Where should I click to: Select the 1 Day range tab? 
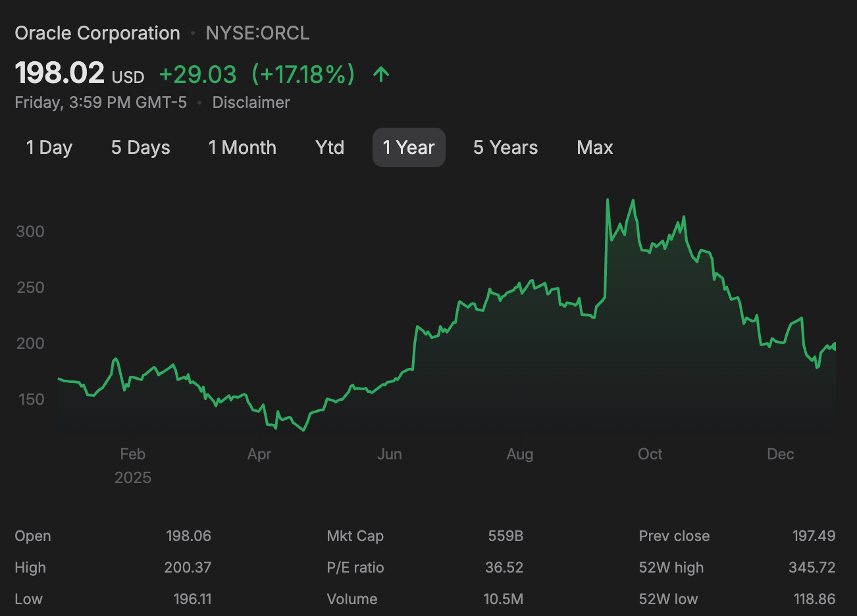49,147
